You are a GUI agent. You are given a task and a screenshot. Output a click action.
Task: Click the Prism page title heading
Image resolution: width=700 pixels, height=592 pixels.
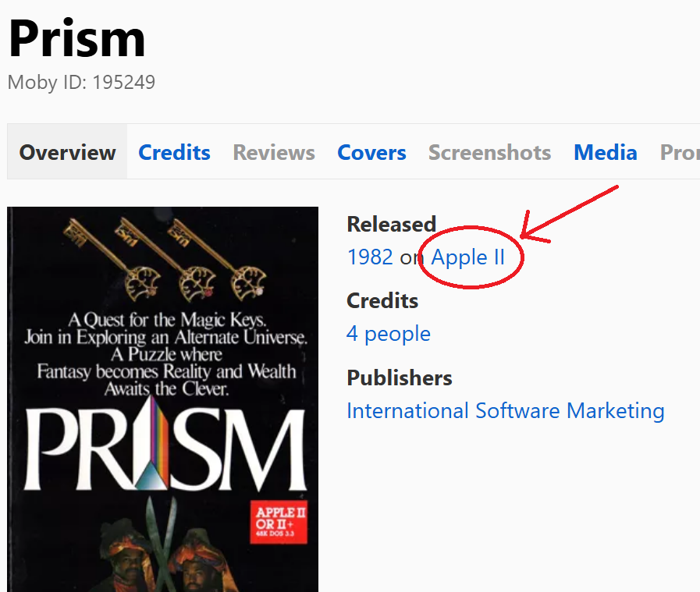pyautogui.click(x=76, y=39)
